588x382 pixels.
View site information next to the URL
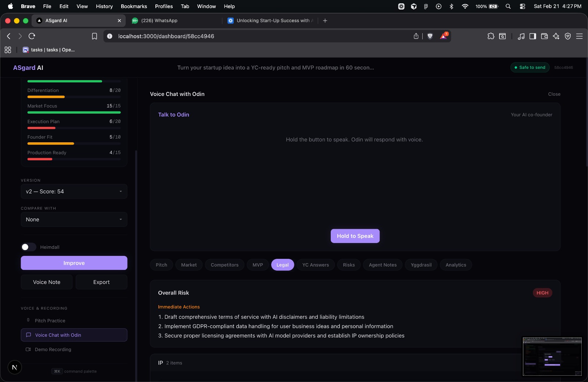[110, 36]
